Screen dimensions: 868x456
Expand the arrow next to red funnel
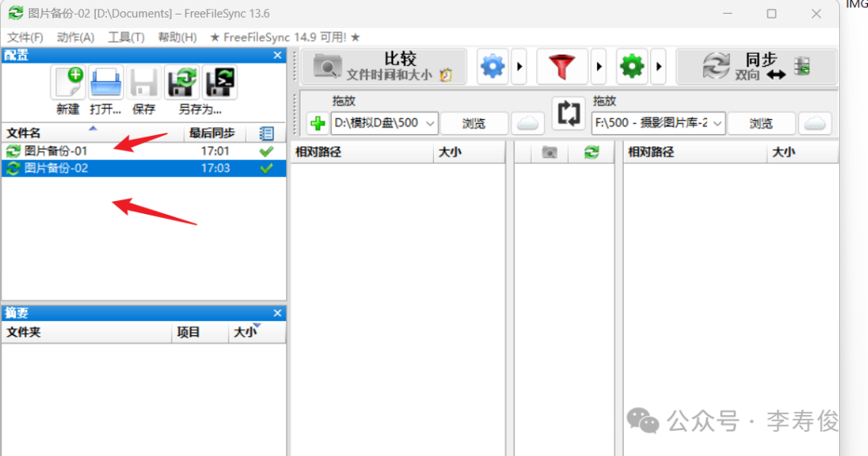coord(599,67)
